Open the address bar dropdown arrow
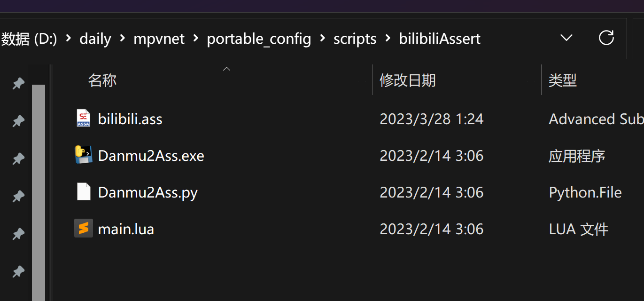Image resolution: width=644 pixels, height=301 pixels. [x=566, y=38]
